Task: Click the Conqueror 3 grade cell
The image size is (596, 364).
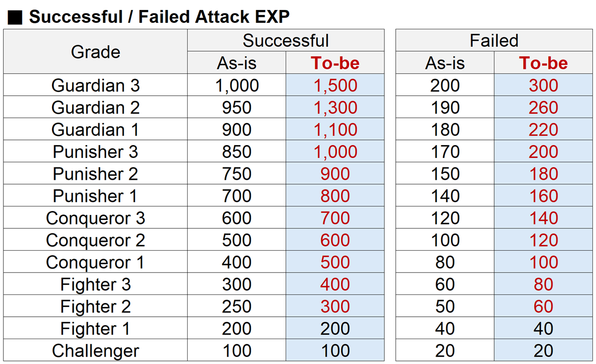Action: coord(95,218)
